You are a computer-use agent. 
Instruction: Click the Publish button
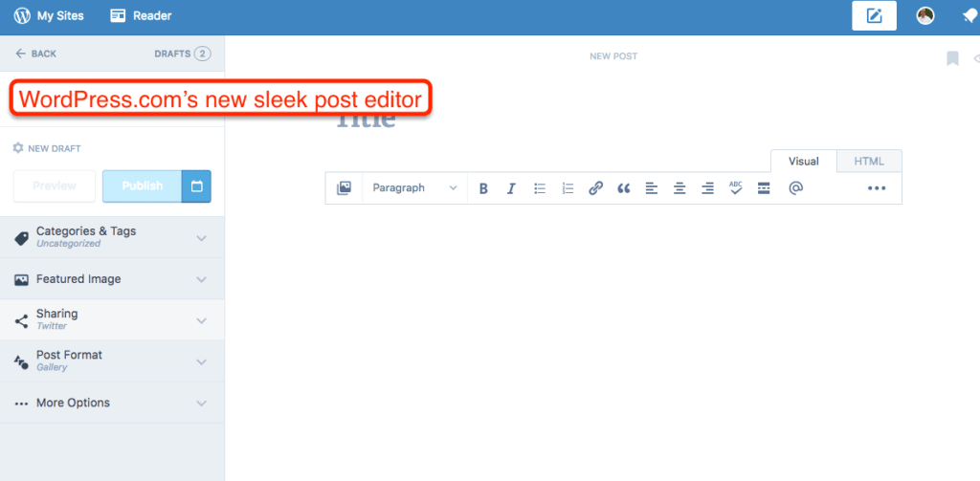(x=142, y=186)
